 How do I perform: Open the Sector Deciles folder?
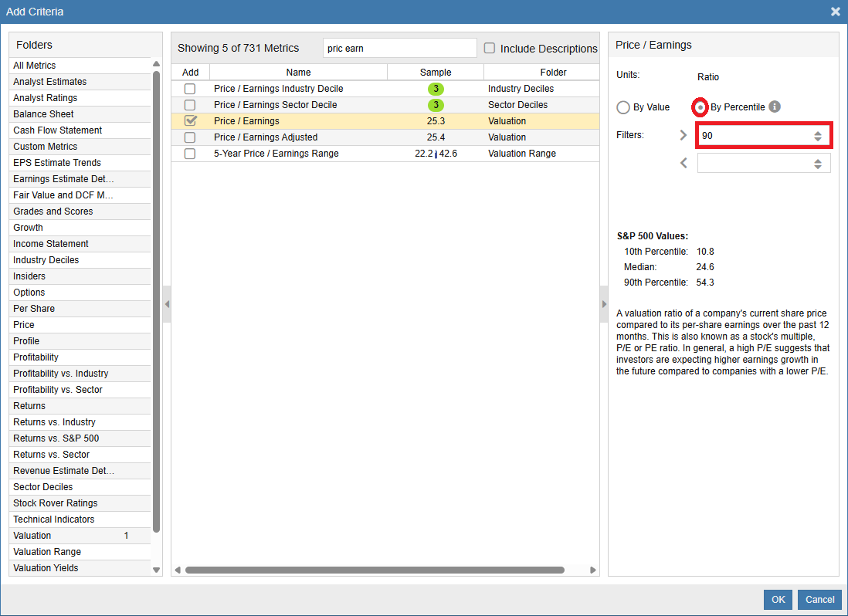(x=80, y=487)
